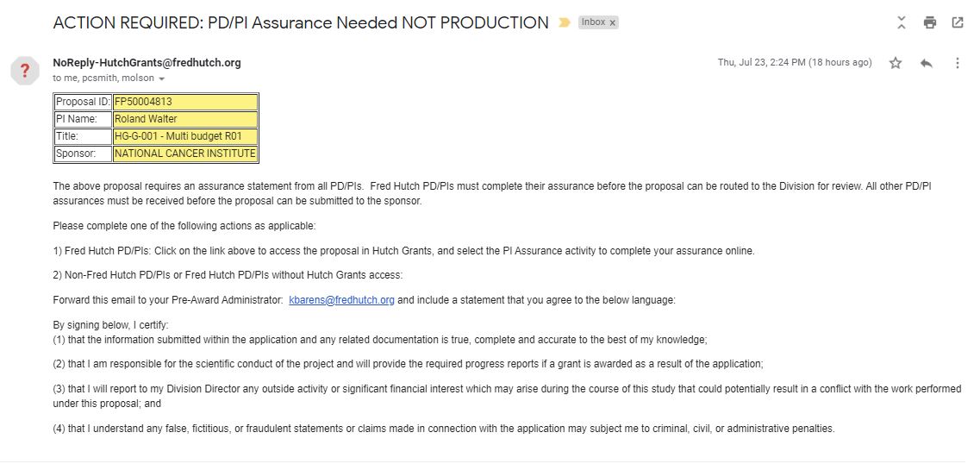This screenshot has height=464, width=980.
Task: Toggle the yellow importance marker
Action: [565, 23]
